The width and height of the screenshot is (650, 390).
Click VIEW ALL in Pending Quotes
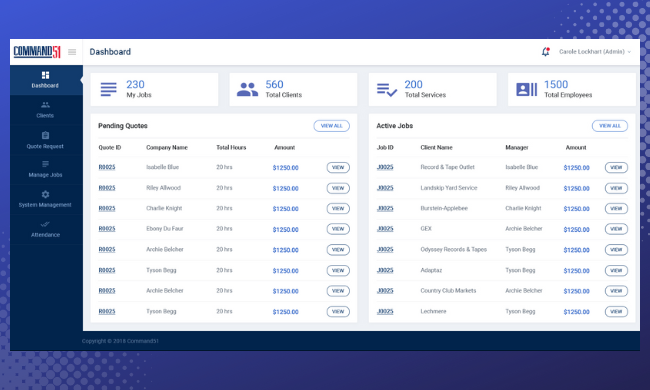pyautogui.click(x=332, y=126)
